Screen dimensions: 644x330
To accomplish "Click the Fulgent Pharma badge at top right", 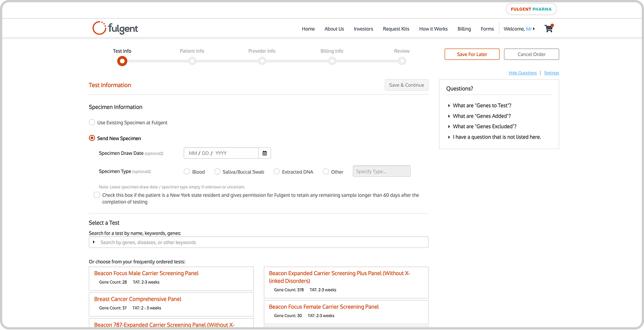I will point(530,9).
